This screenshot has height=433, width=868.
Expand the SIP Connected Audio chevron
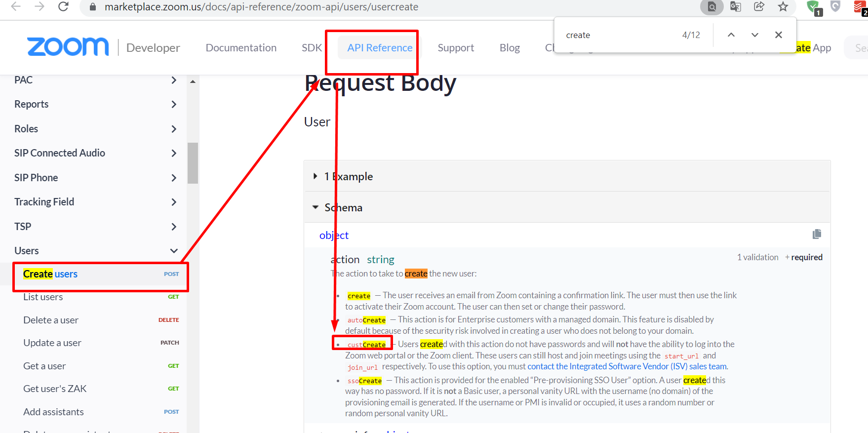(174, 153)
